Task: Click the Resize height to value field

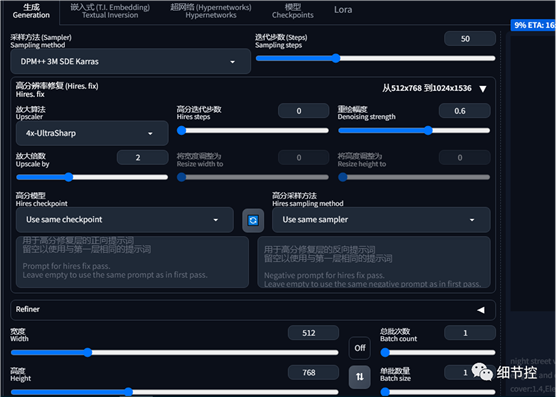Action: pyautogui.click(x=465, y=157)
